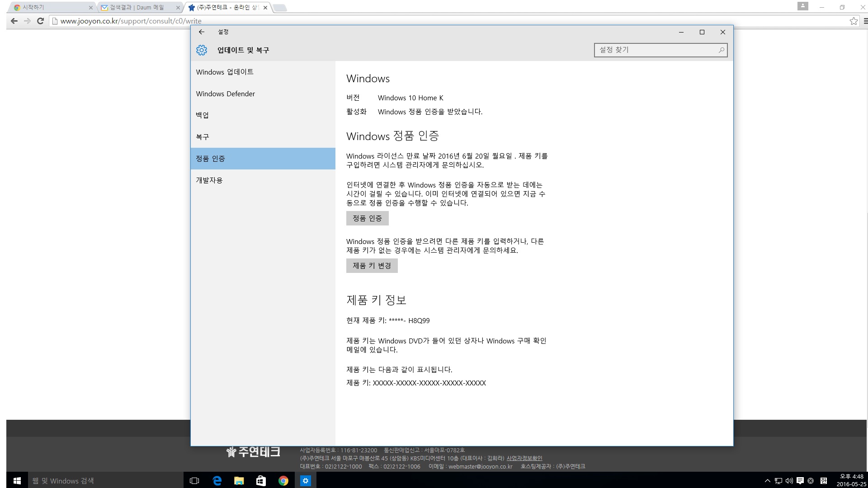Open Windows Defender section
868x488 pixels.
point(263,94)
